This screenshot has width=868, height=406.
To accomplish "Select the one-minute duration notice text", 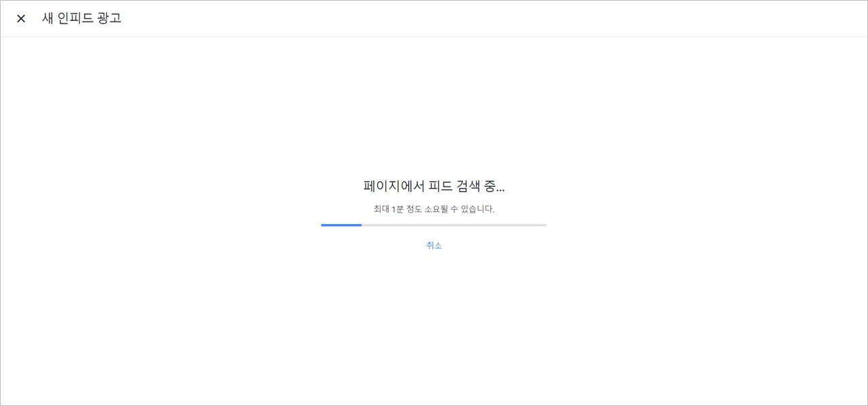I will [433, 209].
